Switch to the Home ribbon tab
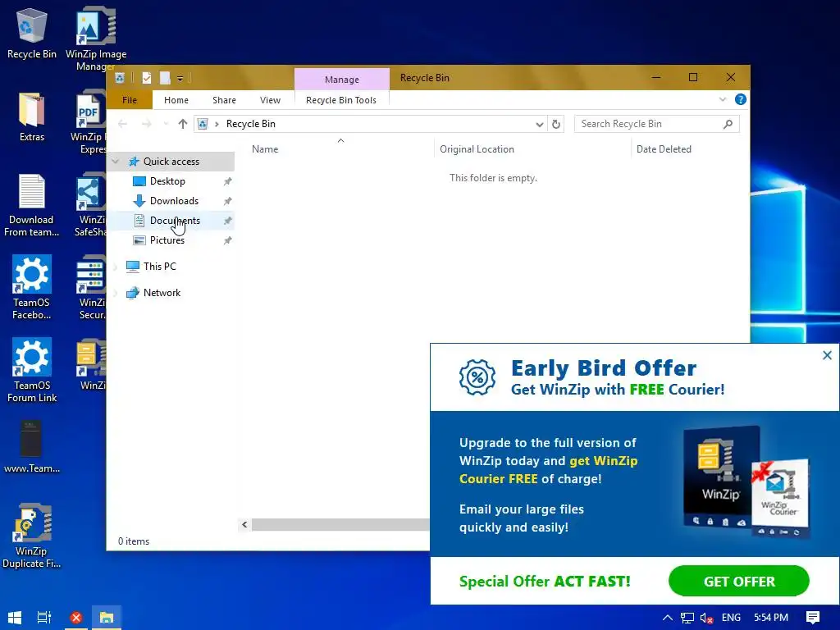Screen dimensions: 840x630 pyautogui.click(x=176, y=100)
